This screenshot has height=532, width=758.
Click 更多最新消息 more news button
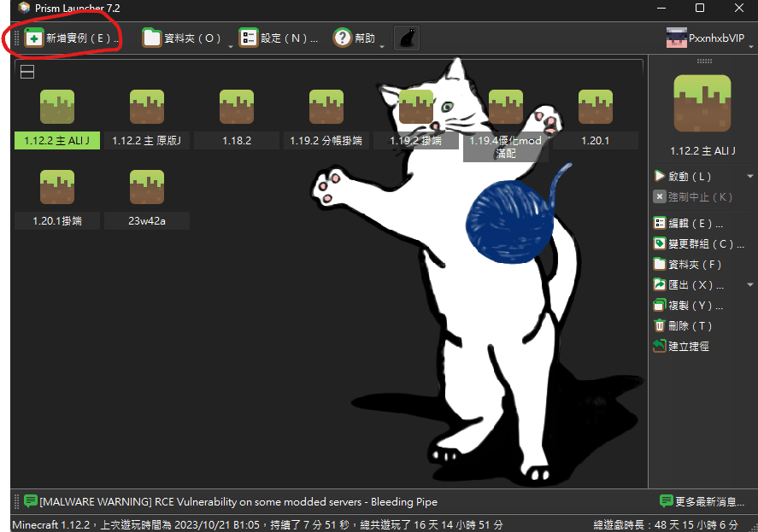[702, 501]
